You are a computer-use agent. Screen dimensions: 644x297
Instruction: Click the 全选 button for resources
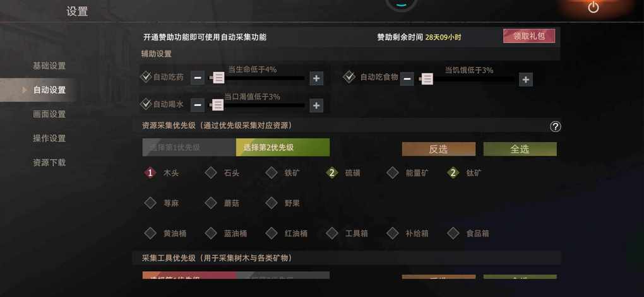[x=520, y=149]
